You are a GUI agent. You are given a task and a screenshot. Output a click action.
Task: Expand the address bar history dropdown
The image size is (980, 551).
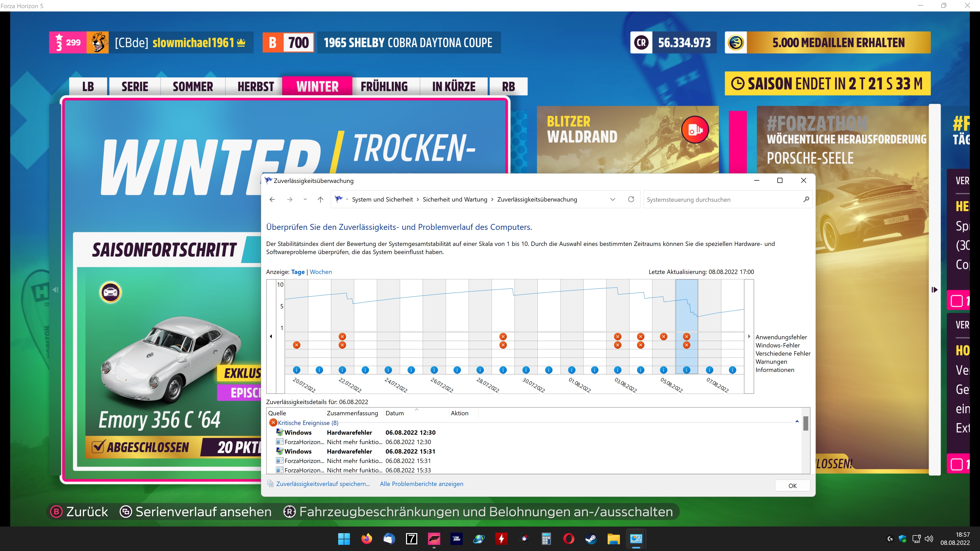point(612,199)
